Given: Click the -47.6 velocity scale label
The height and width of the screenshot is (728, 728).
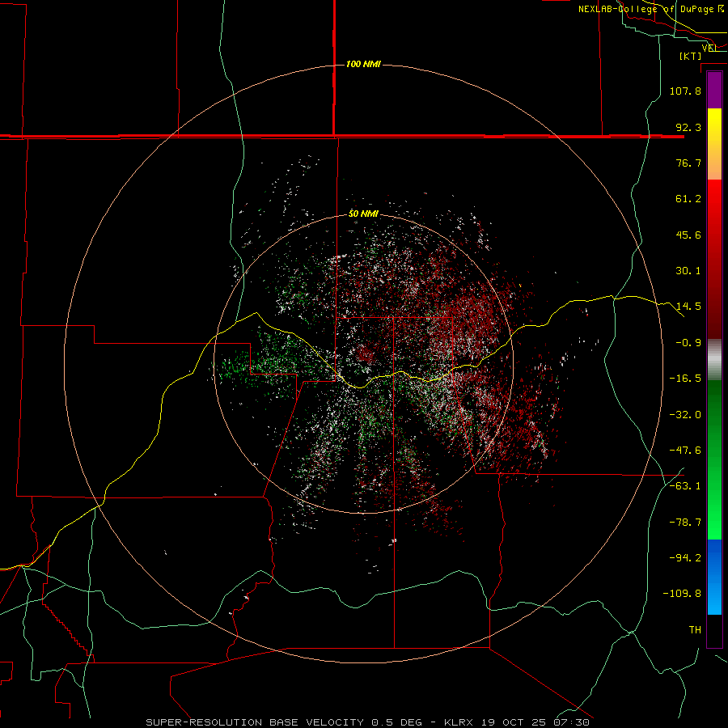Looking at the screenshot, I should pos(685,451).
